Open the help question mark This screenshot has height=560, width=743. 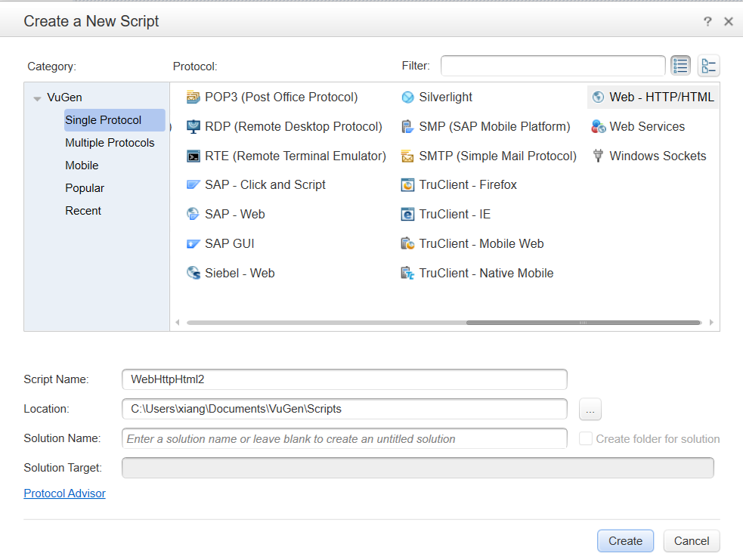point(707,21)
